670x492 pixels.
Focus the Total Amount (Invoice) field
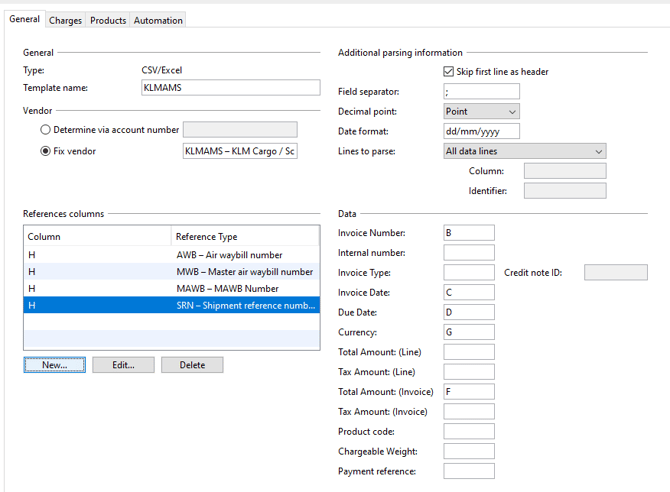pos(469,392)
